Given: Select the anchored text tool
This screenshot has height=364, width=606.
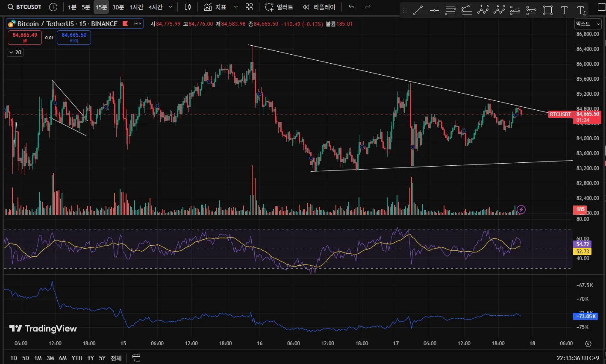Looking at the screenshot, I should 581,10.
